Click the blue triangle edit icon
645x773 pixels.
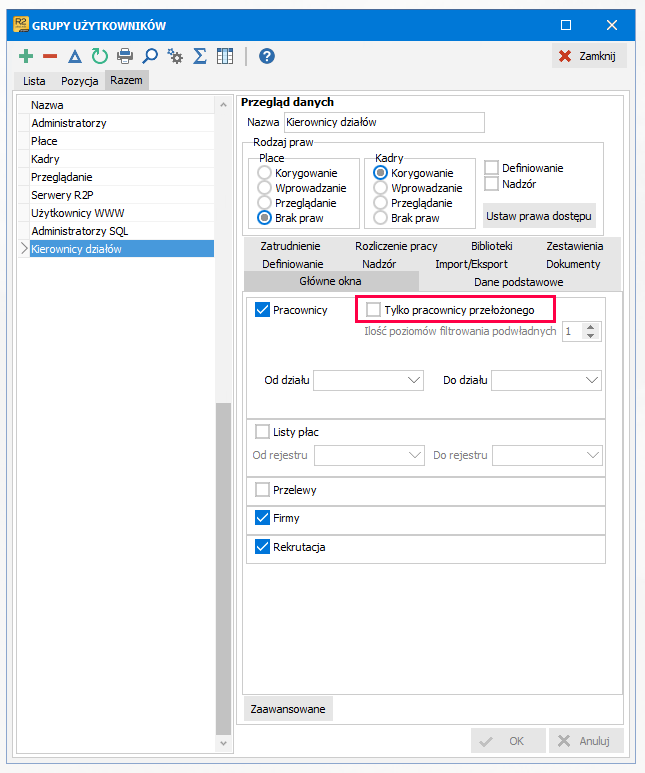(x=74, y=56)
